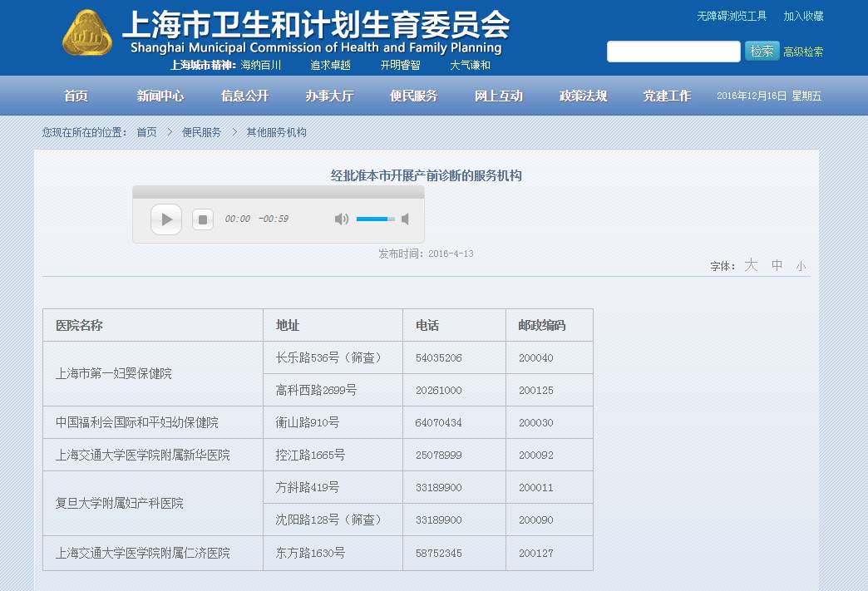
Task: Click 首页 in the breadcrumb trail
Action: (146, 131)
